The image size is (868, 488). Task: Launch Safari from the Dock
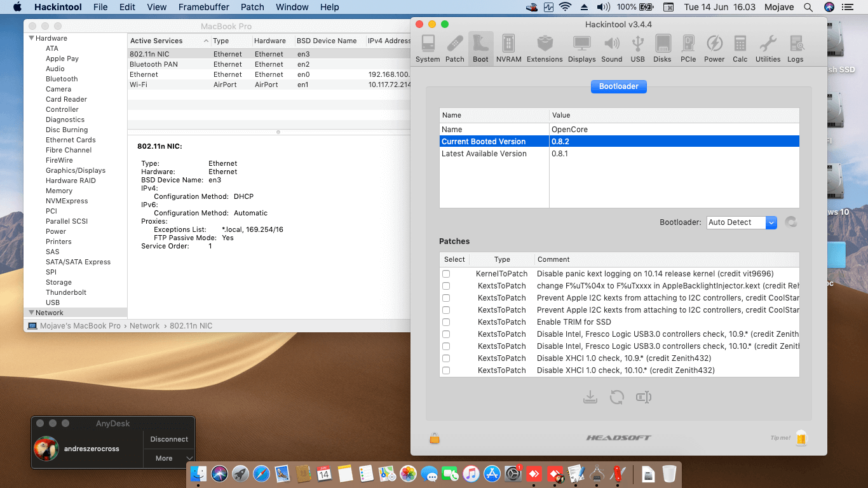coord(262,473)
